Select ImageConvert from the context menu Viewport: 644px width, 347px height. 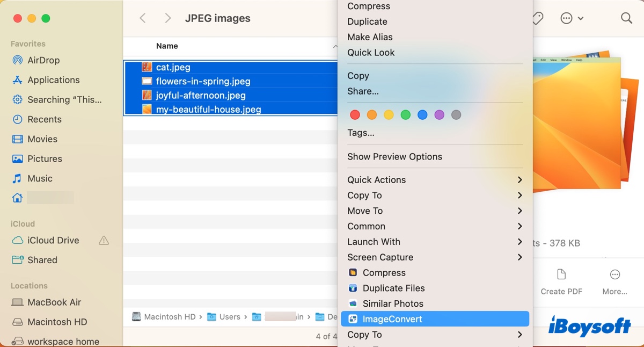[x=392, y=318]
